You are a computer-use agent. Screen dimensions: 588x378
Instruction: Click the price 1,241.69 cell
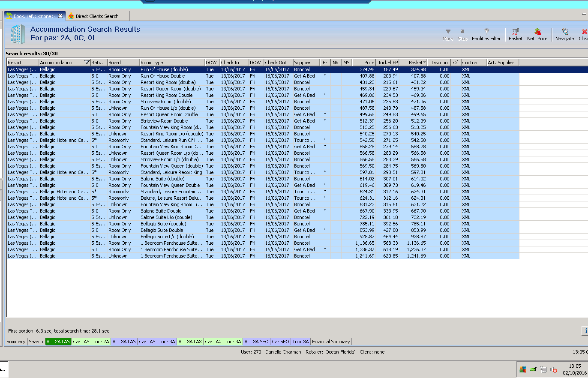(x=365, y=256)
